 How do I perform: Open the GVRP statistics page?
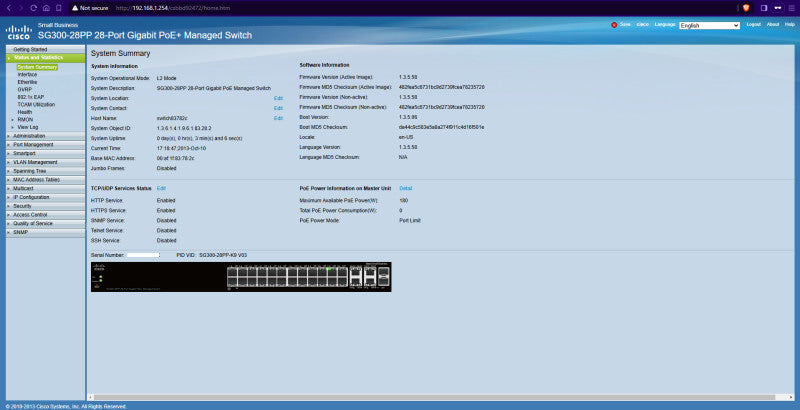(24, 89)
